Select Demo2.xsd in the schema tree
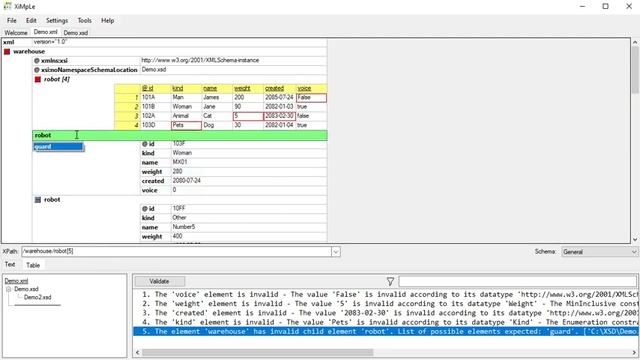The image size is (640, 360). [38, 297]
